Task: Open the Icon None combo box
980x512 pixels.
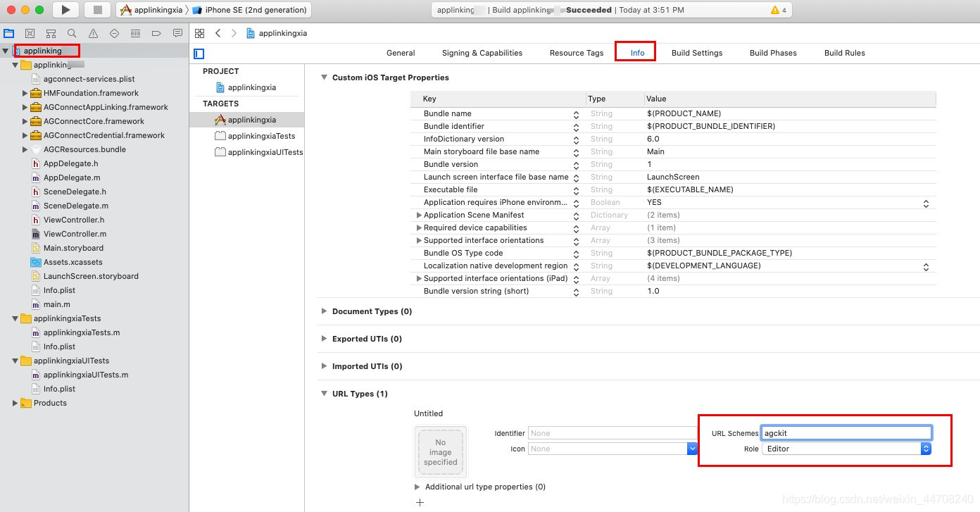Action: tap(612, 449)
